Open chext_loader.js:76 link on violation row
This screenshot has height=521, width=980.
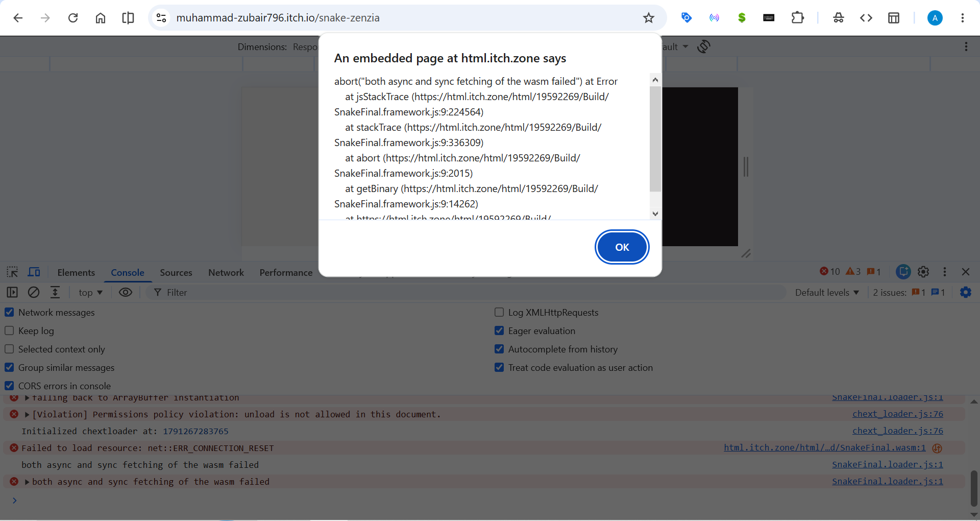point(898,414)
